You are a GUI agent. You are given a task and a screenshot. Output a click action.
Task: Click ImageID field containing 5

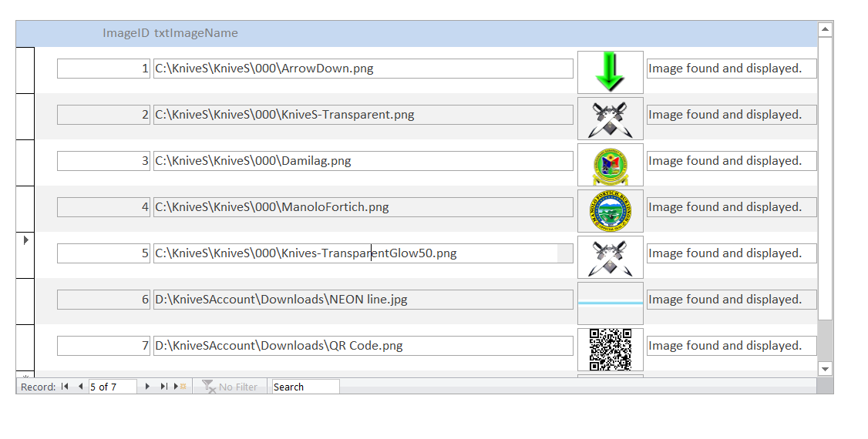pos(103,253)
